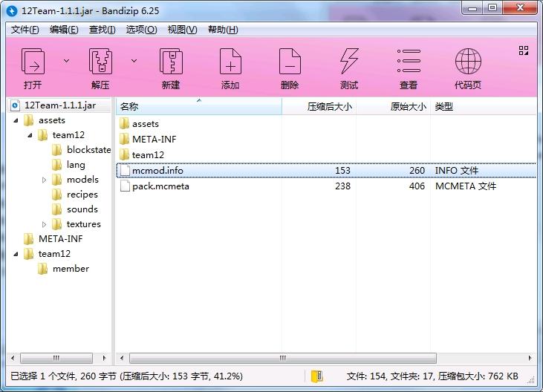Click the Extract (解压) toolbar icon
The width and height of the screenshot is (543, 392).
100,61
